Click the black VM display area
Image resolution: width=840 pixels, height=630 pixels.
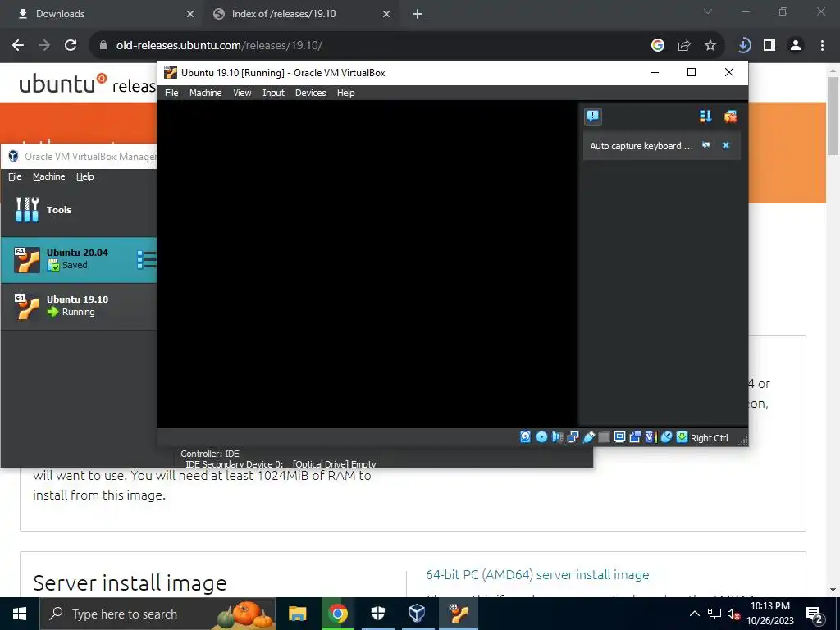tap(367, 264)
